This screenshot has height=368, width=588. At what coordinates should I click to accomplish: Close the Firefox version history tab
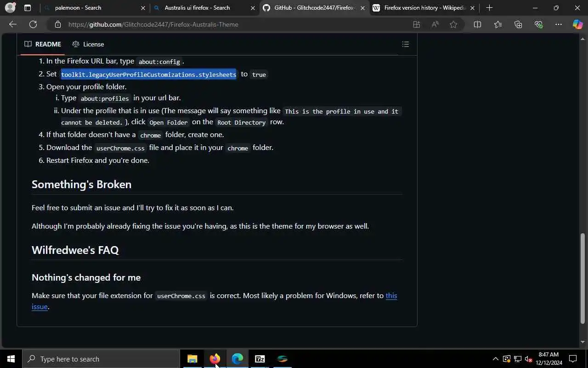472,8
